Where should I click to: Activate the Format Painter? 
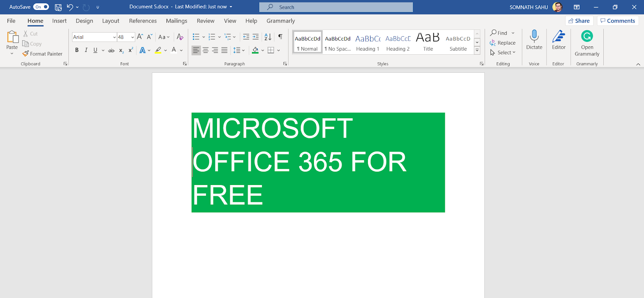point(42,54)
